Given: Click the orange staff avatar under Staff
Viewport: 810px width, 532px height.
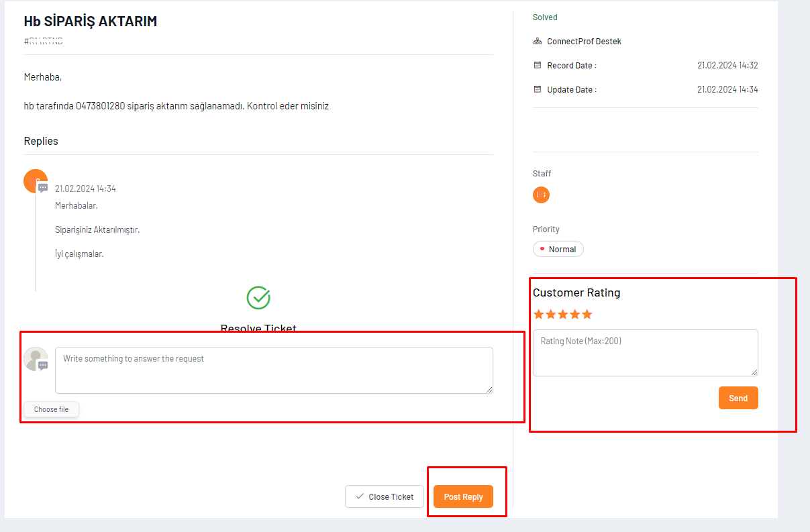Looking at the screenshot, I should click(541, 195).
